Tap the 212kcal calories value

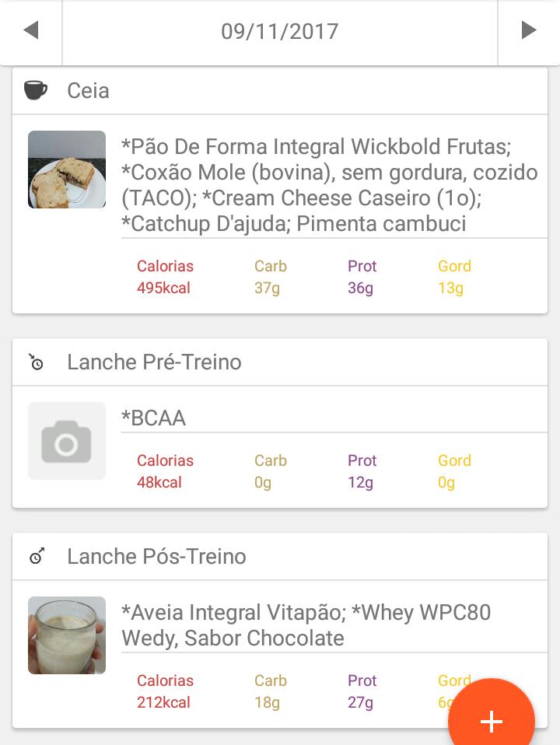point(163,702)
